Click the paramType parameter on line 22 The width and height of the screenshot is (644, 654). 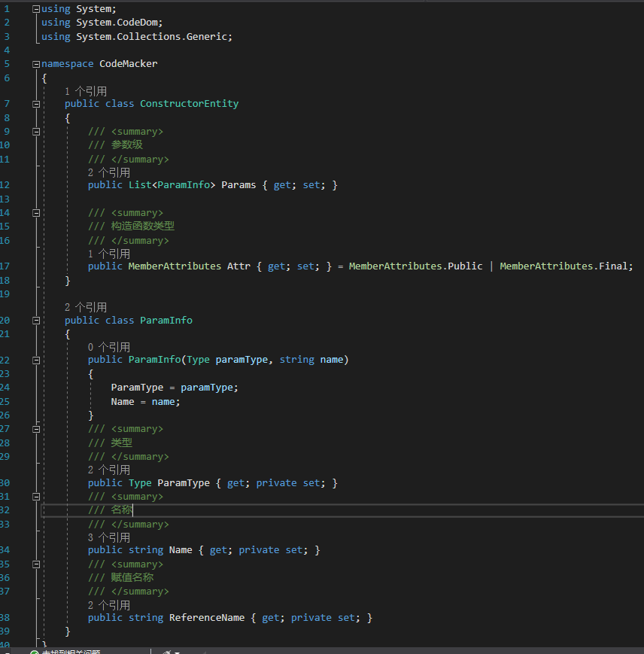click(241, 360)
